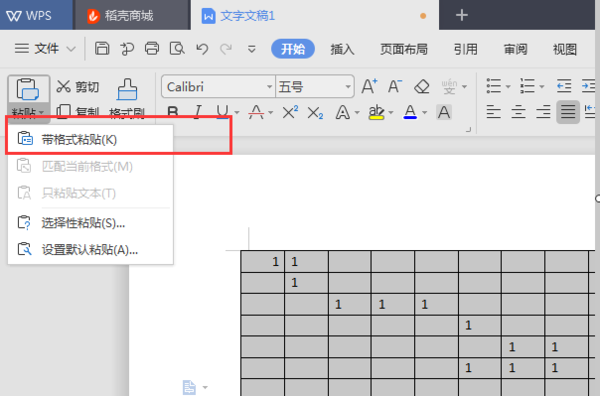Select the Format Painter brush
The image size is (600, 396).
[x=127, y=90]
